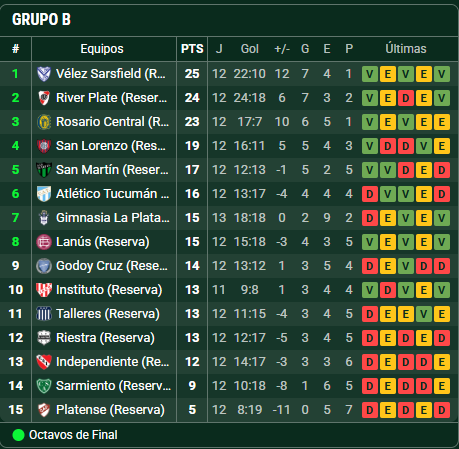The width and height of the screenshot is (459, 449).
Task: Click the Rosario Central team crest
Action: pos(44,122)
